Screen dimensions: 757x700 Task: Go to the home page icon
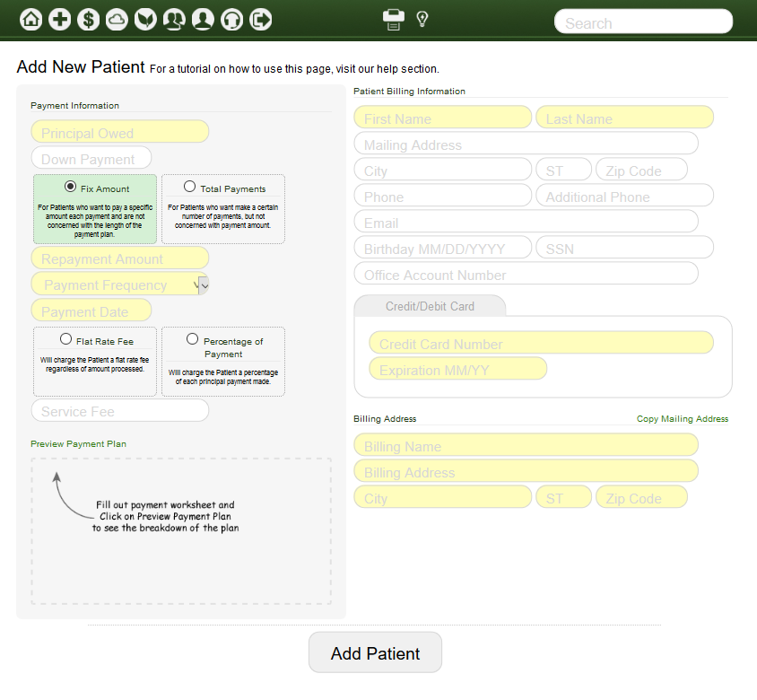pos(30,20)
